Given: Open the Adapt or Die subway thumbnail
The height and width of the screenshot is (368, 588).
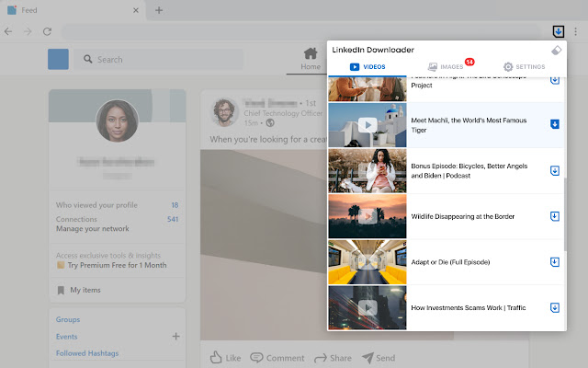Looking at the screenshot, I should pyautogui.click(x=367, y=262).
